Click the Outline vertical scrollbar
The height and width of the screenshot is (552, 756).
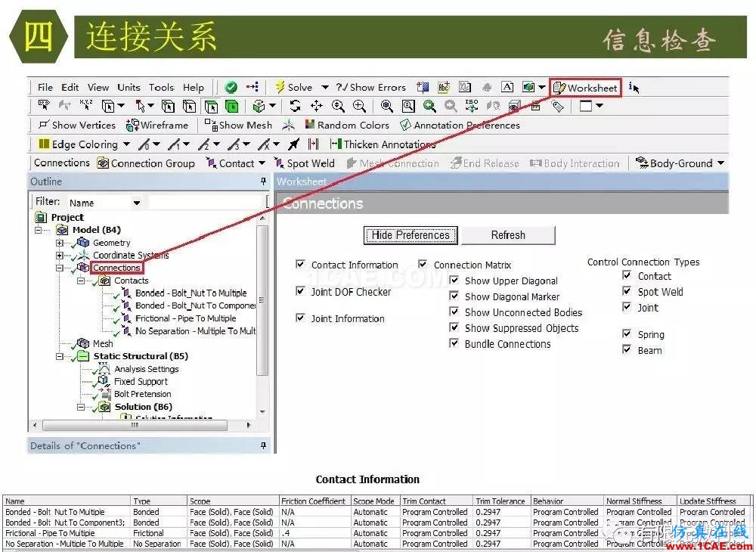(262, 300)
